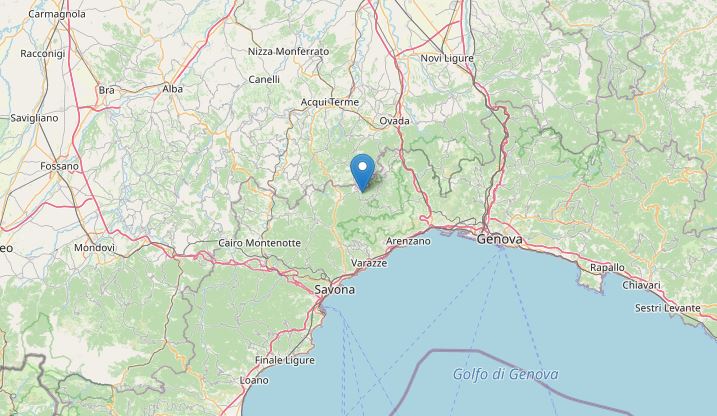Select the Alba town label
This screenshot has width=717, height=416.
[173, 89]
